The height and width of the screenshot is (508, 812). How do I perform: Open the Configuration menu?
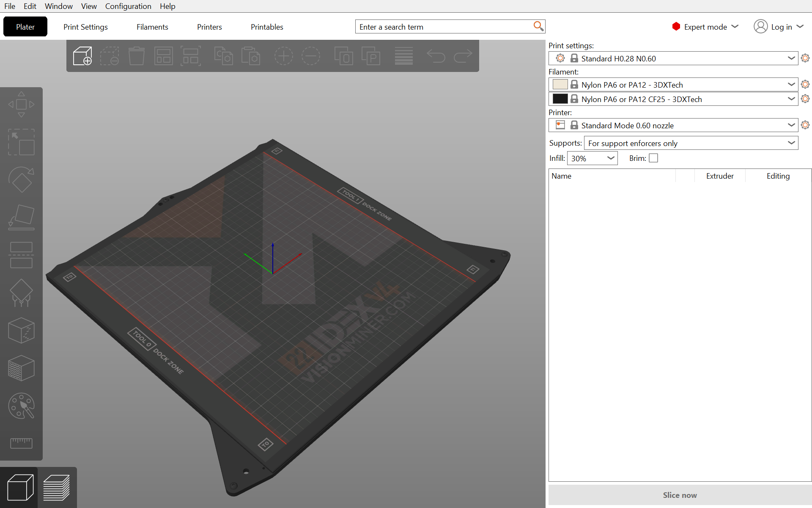[x=128, y=6]
